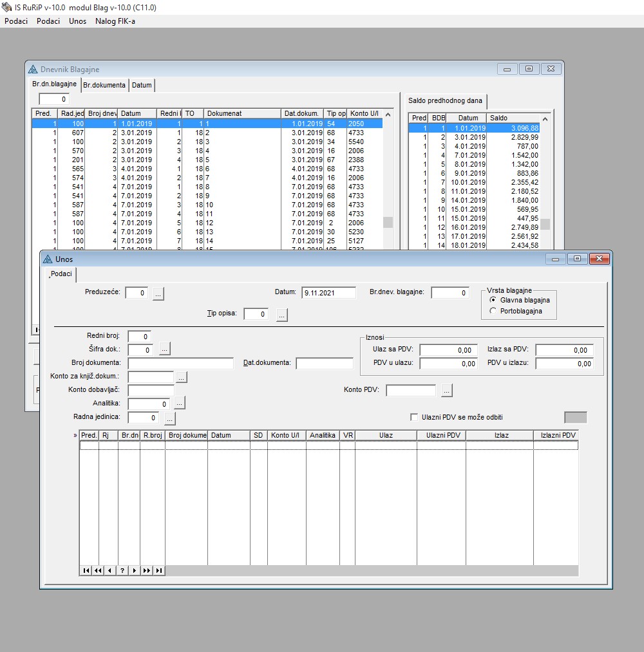644x652 pixels.
Task: Open lookup button next to Šifra dok.
Action: pyautogui.click(x=165, y=349)
